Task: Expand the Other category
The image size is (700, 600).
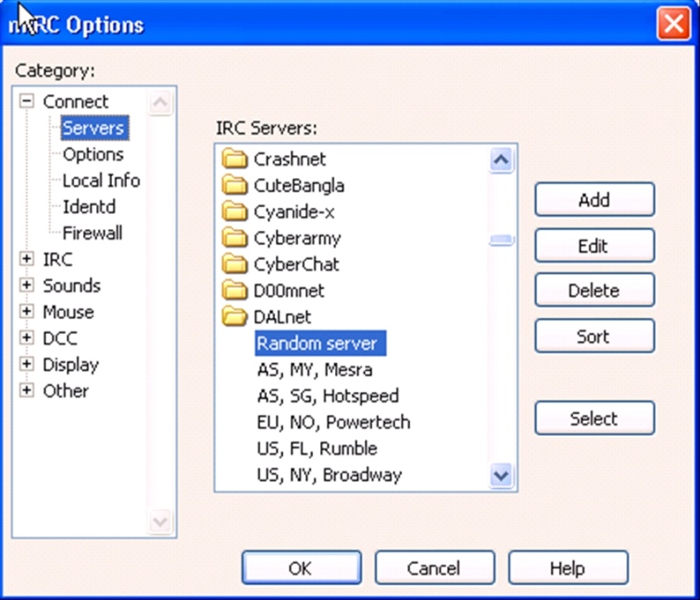Action: point(27,390)
